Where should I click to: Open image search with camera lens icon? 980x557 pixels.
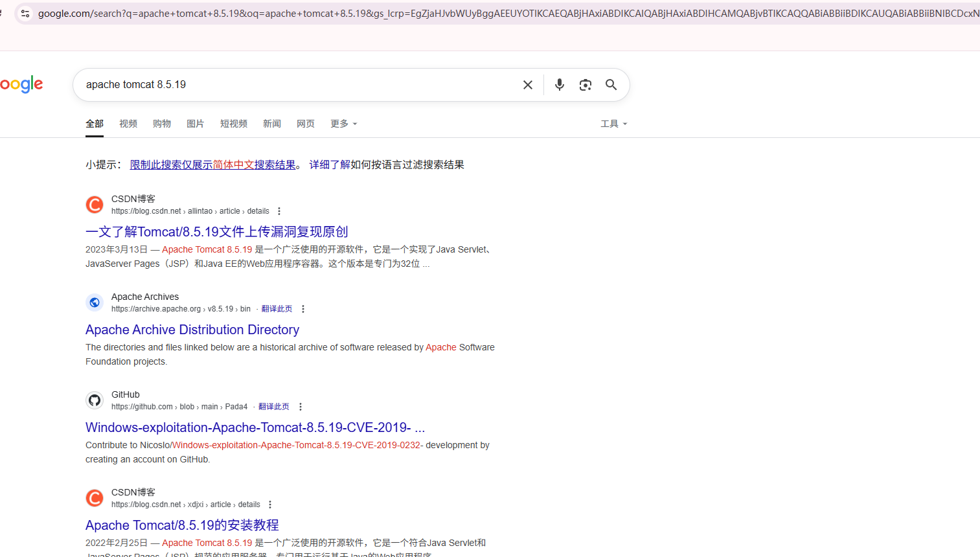click(x=586, y=85)
